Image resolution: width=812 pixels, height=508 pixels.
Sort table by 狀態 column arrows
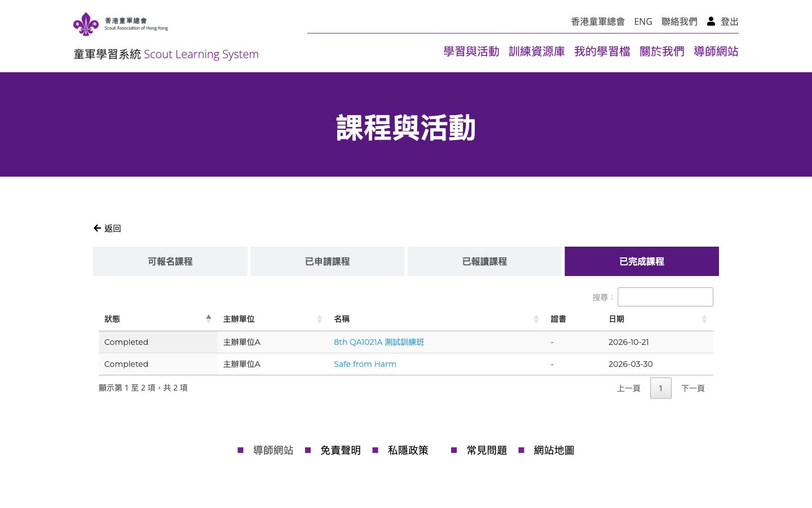tap(209, 319)
